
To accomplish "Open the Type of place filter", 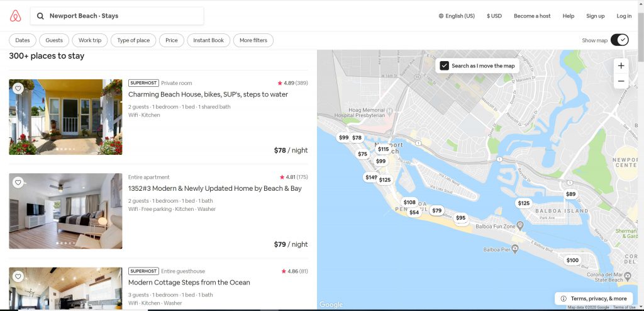I will click(x=133, y=40).
